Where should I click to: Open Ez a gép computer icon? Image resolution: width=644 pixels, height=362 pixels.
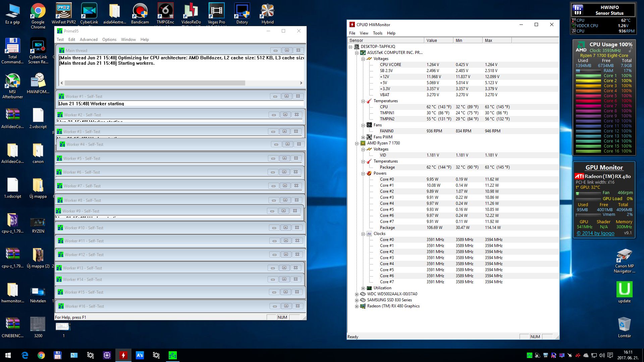click(12, 14)
